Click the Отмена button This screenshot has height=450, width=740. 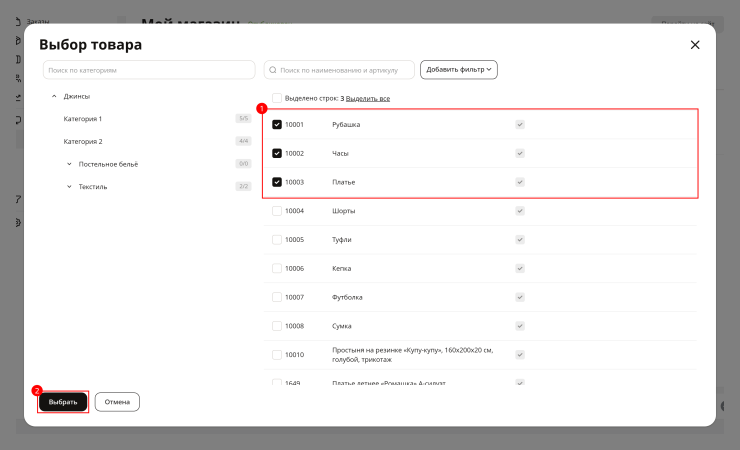(117, 402)
